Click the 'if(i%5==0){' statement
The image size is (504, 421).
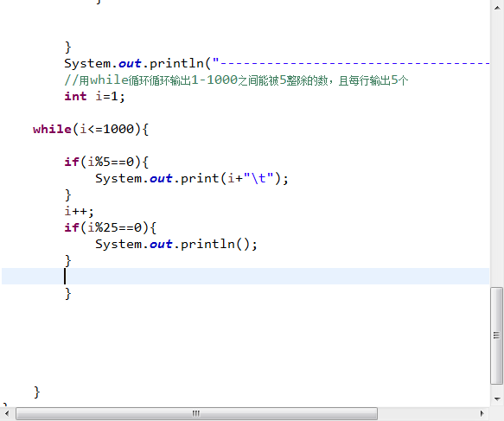pyautogui.click(x=106, y=162)
